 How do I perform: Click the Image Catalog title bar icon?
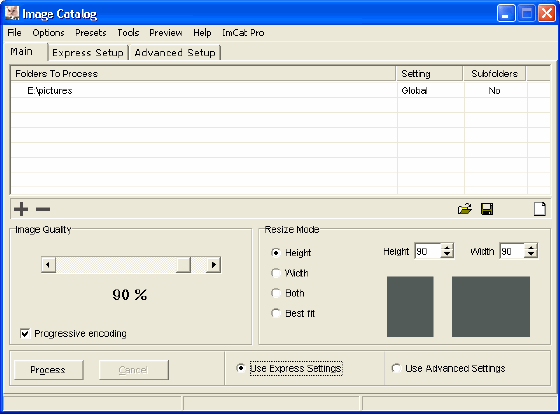12,13
